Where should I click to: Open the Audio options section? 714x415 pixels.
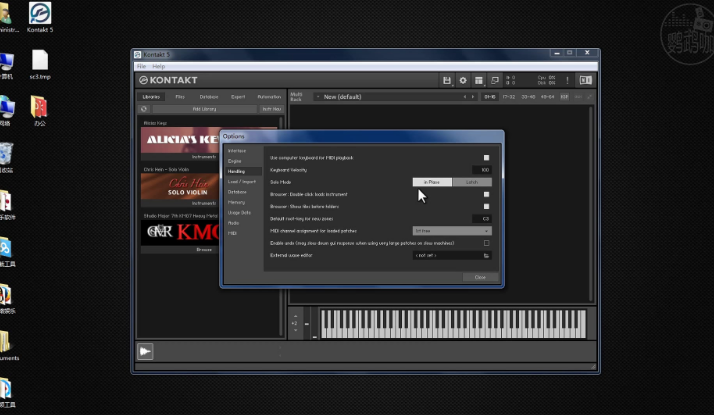[x=234, y=223]
